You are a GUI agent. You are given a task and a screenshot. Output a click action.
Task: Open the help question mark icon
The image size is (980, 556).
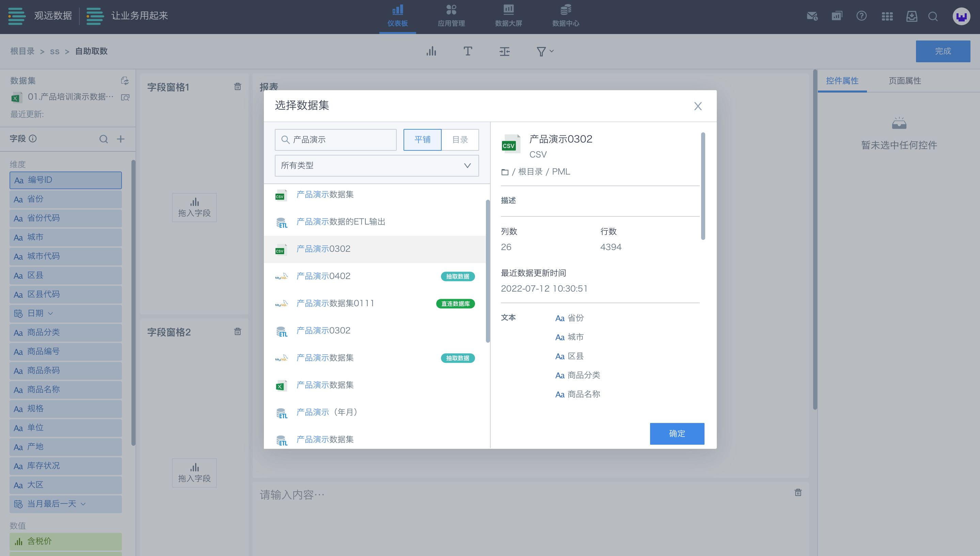pos(861,16)
